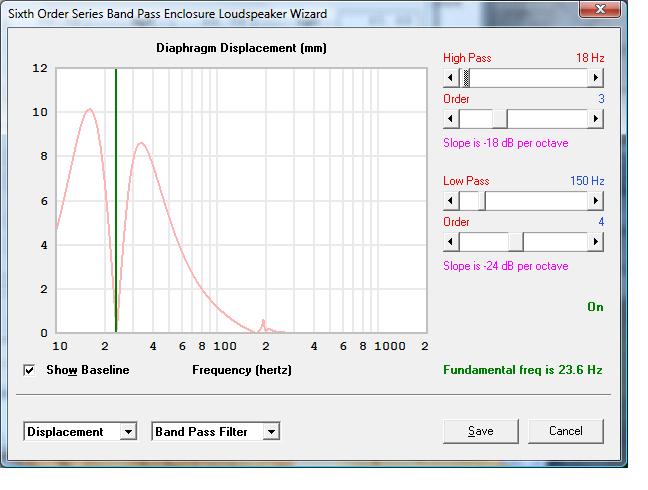The width and height of the screenshot is (648, 490).
Task: Click the Cancel button
Action: [566, 431]
